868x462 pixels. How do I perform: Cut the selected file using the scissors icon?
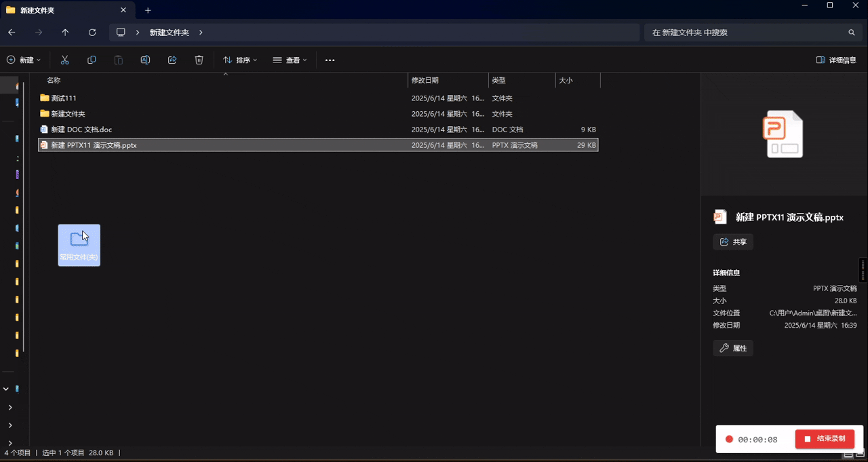tap(65, 60)
